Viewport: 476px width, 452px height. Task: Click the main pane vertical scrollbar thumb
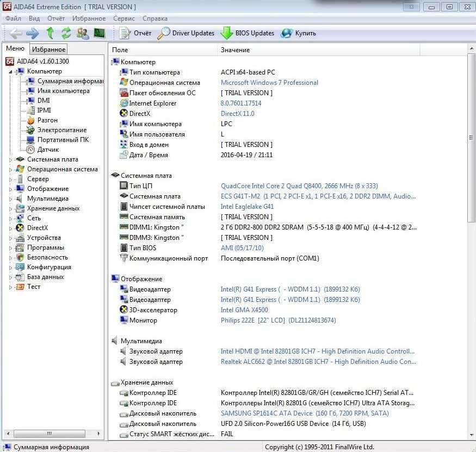471,138
